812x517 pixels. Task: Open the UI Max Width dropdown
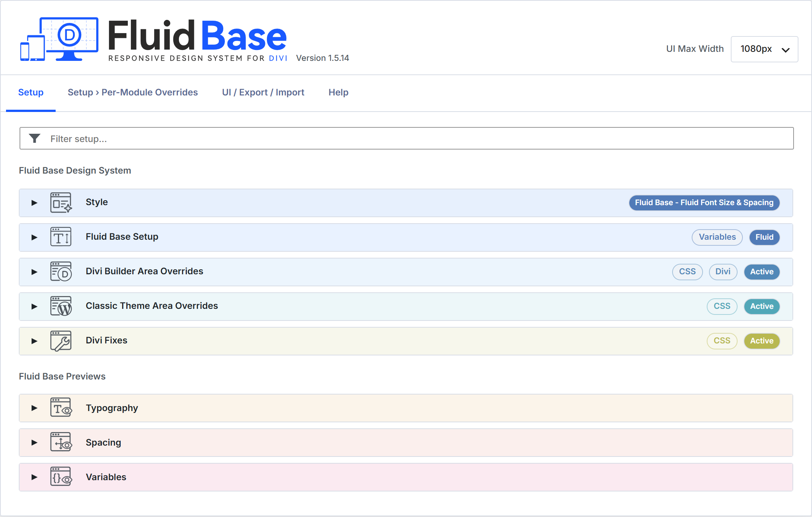764,49
